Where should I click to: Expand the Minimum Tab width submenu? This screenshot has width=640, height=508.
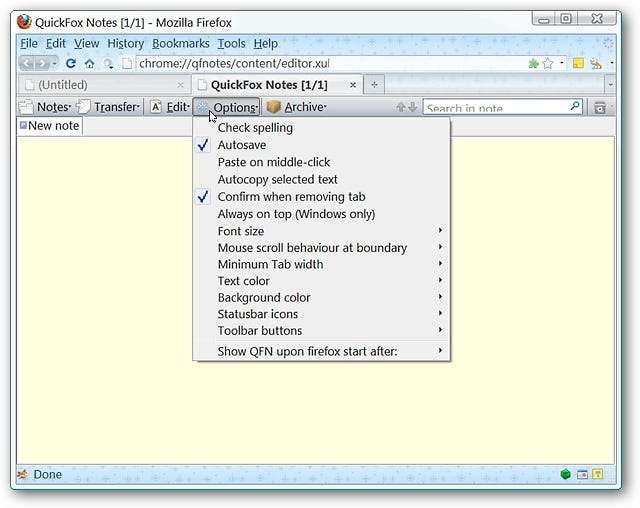(322, 264)
